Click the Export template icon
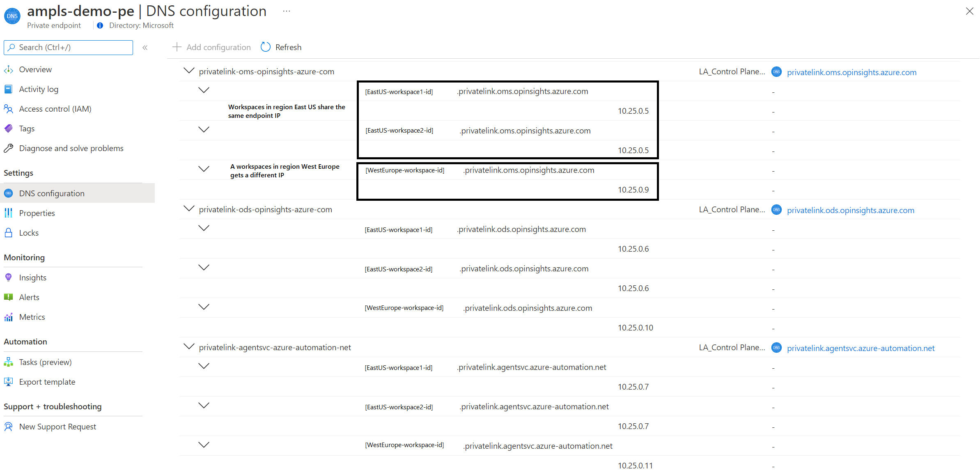The width and height of the screenshot is (980, 475). tap(8, 382)
